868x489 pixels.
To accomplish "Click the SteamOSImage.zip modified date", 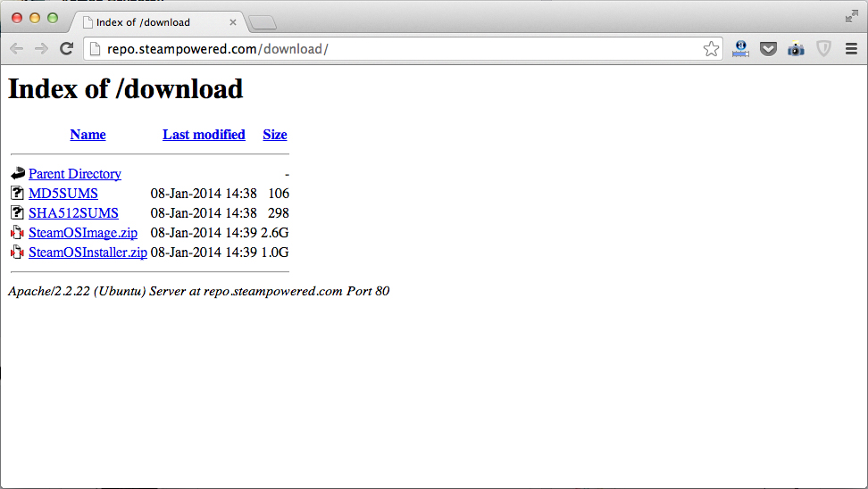I will coord(204,232).
